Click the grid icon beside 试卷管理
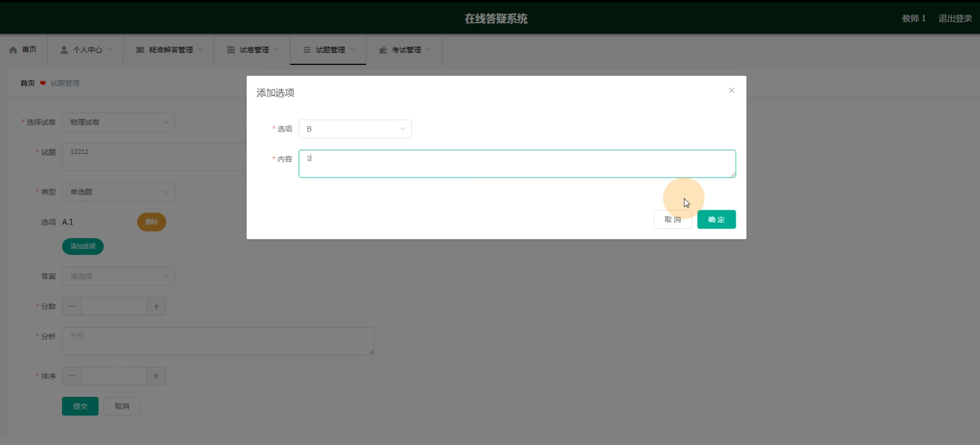980x445 pixels. pos(231,50)
